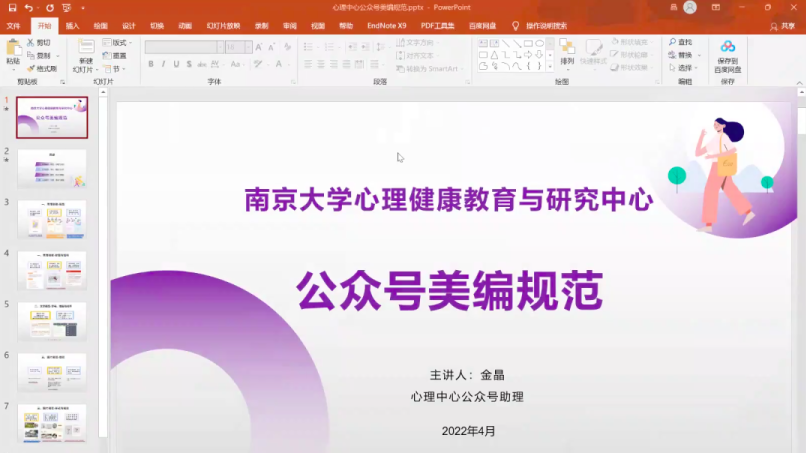Viewport: 806px width, 453px height.
Task: Cut selection with the 剪切 scissors
Action: pyautogui.click(x=39, y=43)
